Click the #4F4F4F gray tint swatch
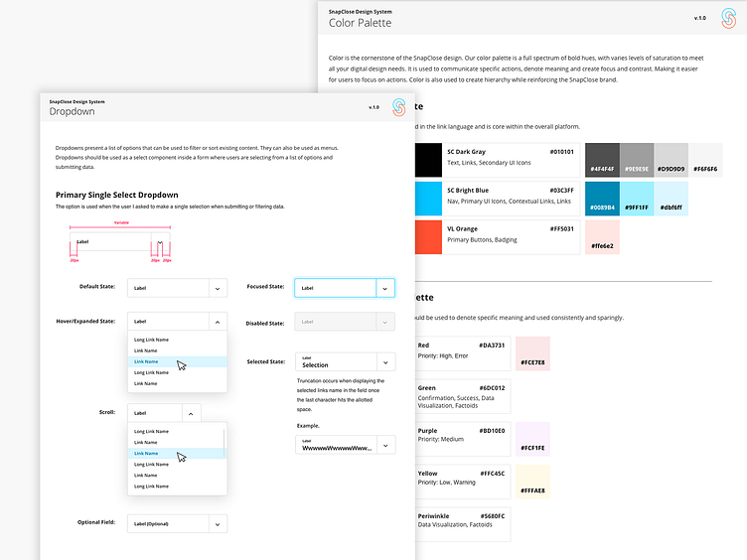 pyautogui.click(x=602, y=161)
